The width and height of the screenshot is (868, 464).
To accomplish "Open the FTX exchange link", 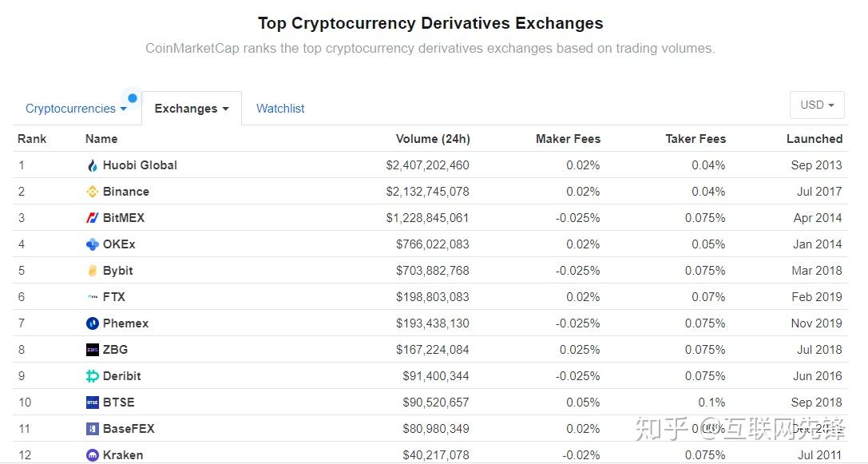I will [114, 297].
